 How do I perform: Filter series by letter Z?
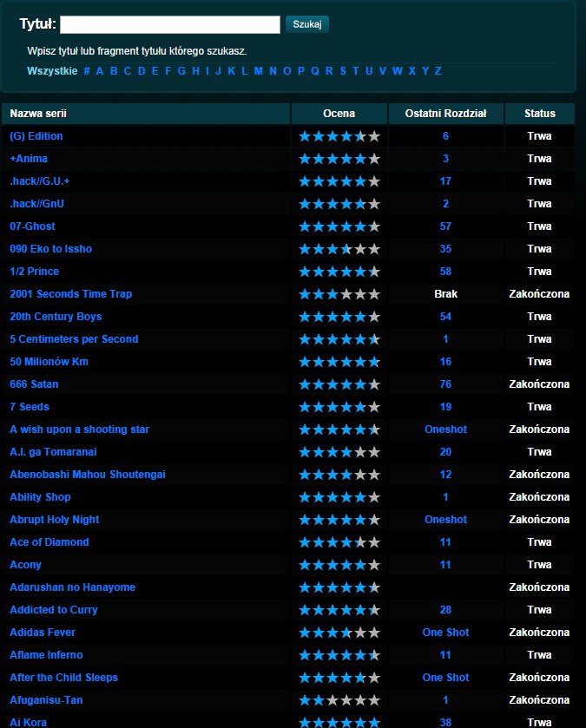click(x=438, y=71)
